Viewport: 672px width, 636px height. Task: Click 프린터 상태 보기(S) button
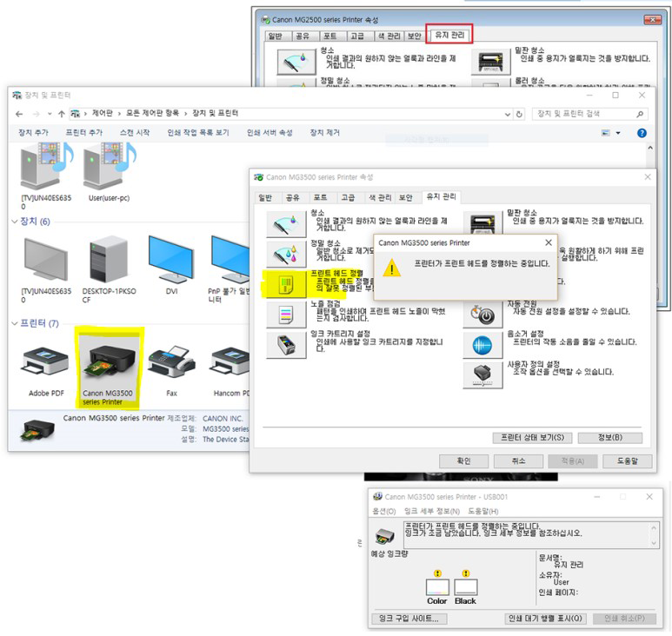tap(533, 437)
